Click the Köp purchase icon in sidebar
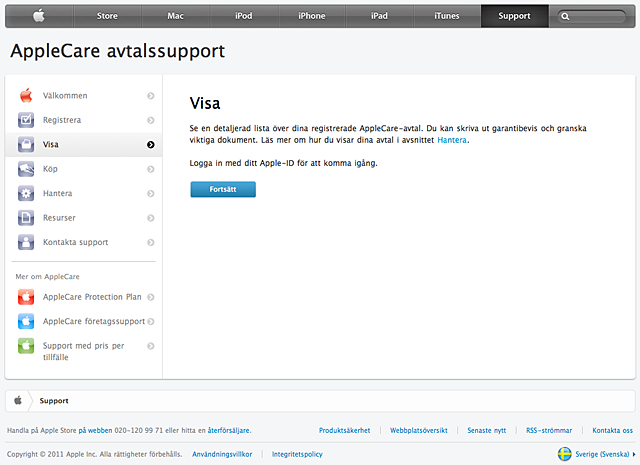 coord(26,169)
